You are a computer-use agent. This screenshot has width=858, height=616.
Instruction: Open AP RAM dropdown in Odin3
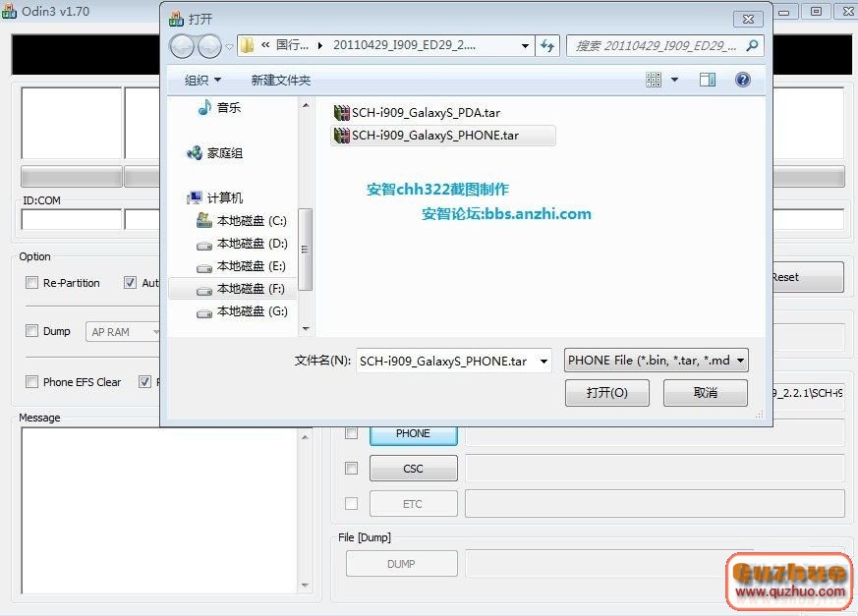tap(123, 332)
